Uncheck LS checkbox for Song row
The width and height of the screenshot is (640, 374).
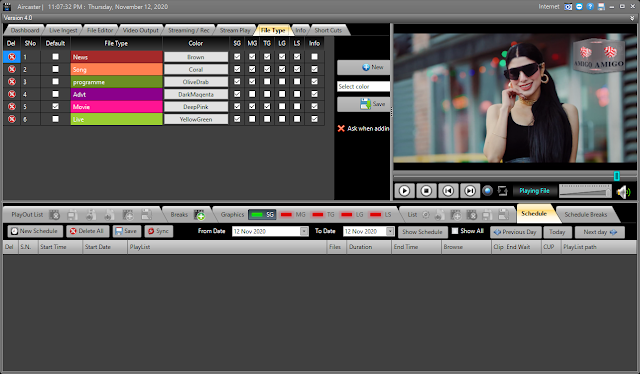297,69
